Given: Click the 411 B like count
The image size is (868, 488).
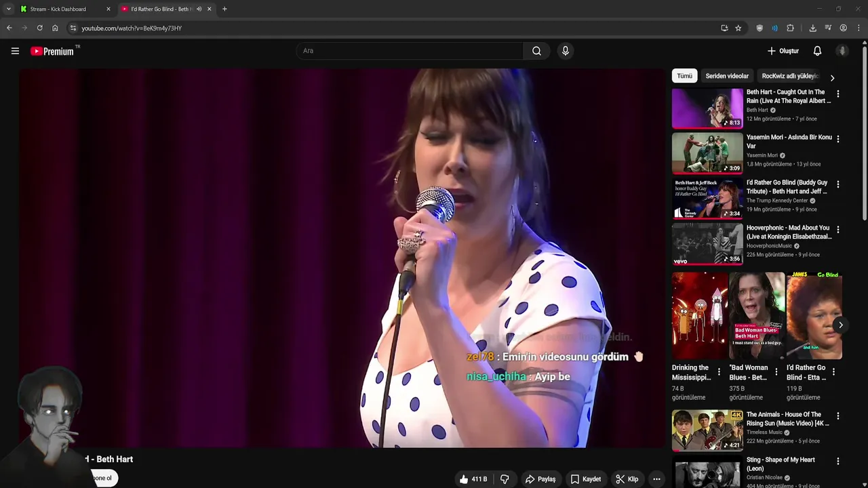Looking at the screenshot, I should coord(479,479).
